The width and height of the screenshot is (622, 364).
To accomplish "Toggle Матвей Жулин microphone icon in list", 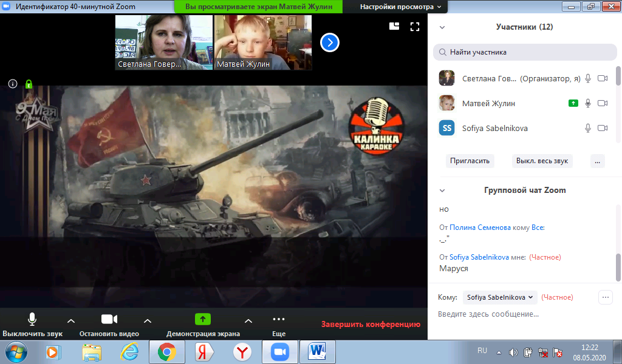I will 588,103.
